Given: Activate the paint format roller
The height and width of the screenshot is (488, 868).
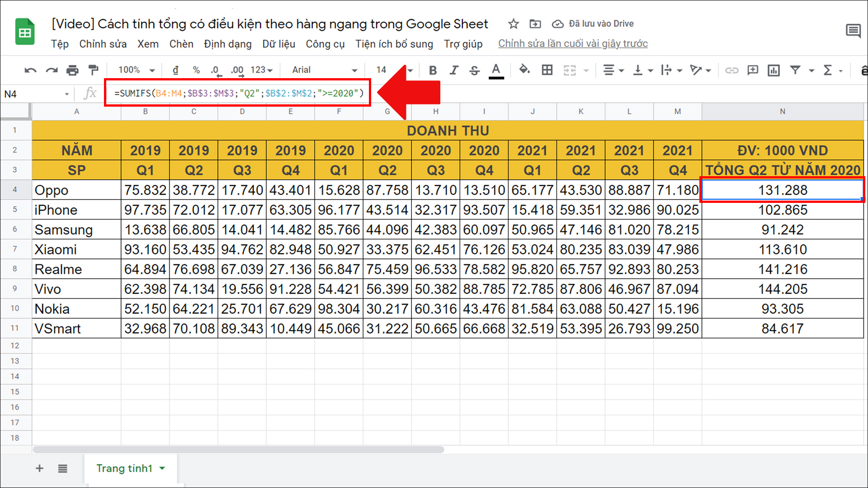Looking at the screenshot, I should (93, 70).
